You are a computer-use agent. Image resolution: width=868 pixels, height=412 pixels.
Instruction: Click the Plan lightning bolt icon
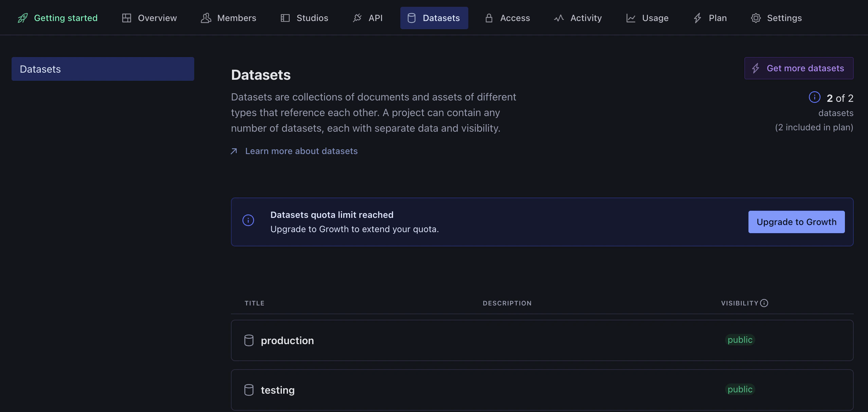click(698, 18)
